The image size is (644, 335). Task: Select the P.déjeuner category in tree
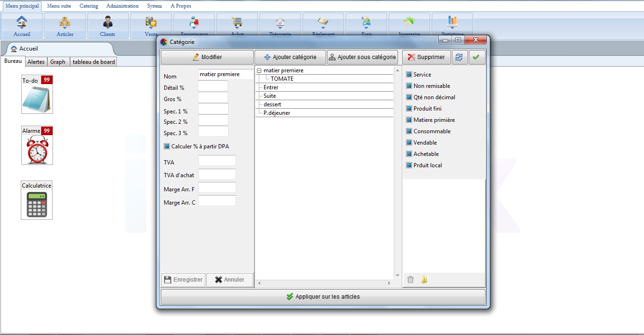(x=277, y=113)
